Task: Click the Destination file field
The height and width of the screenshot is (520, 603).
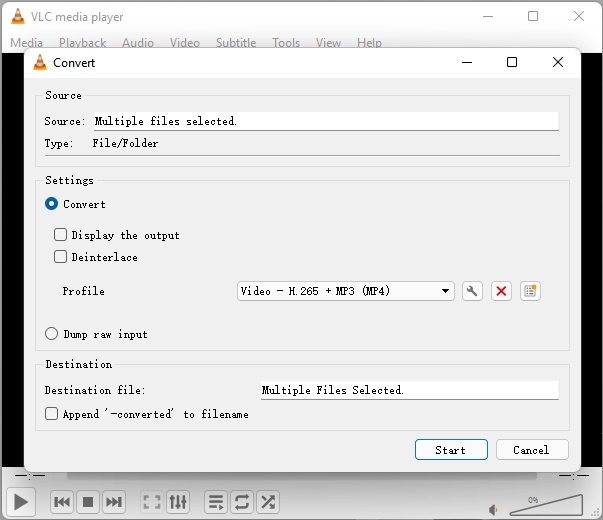Action: pyautogui.click(x=410, y=390)
